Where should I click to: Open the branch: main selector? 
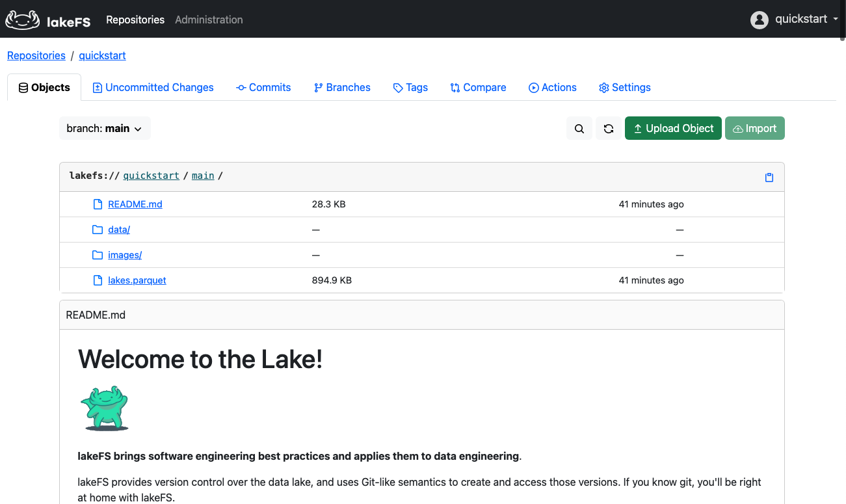coord(105,128)
